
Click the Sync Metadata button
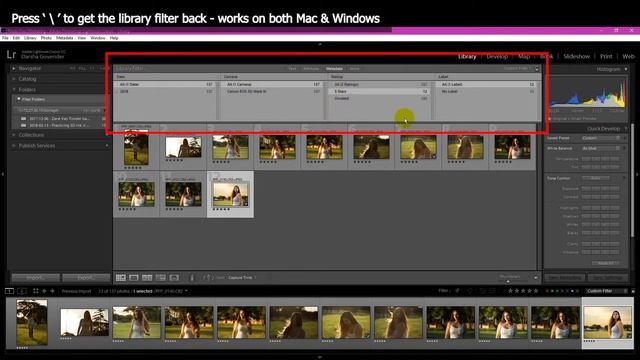pos(565,278)
